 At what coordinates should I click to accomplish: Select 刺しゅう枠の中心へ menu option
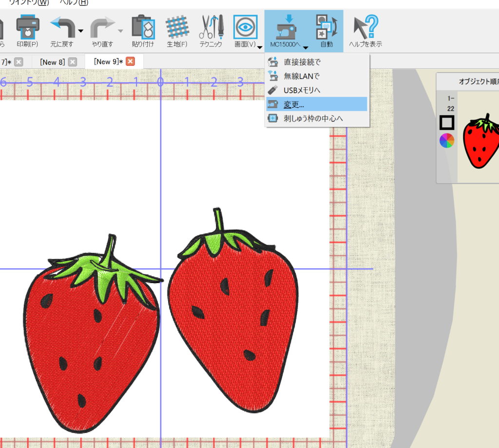pos(313,118)
